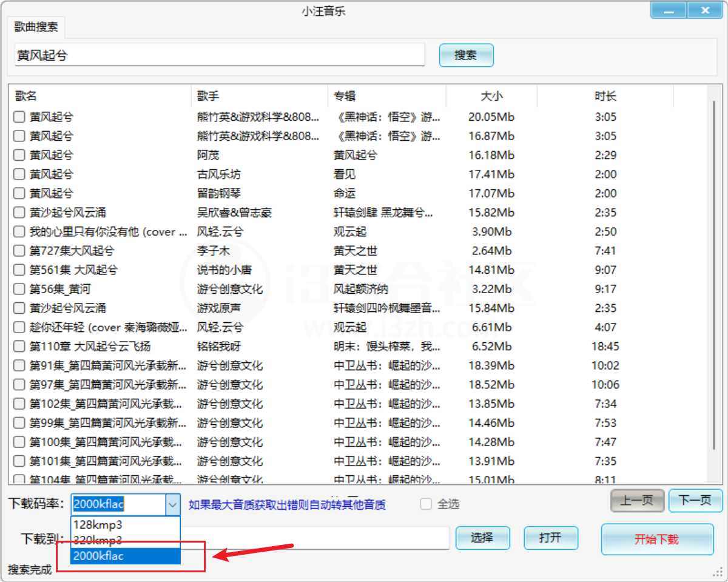Click the 开始下载 button
The height and width of the screenshot is (582, 728).
pos(657,539)
